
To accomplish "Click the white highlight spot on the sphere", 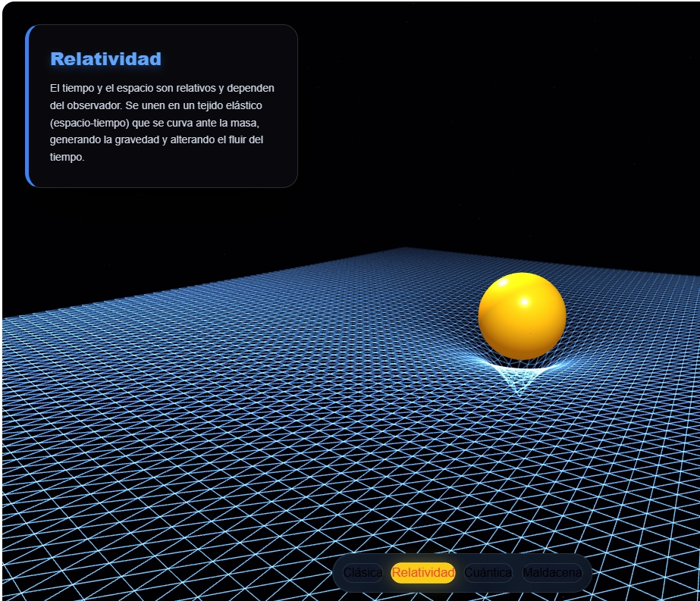I will point(523,302).
